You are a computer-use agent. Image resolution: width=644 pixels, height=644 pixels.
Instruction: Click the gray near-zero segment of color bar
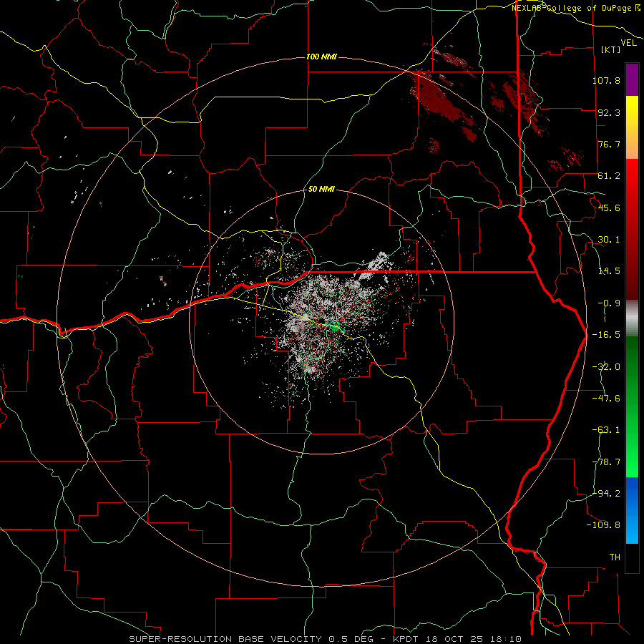coord(632,318)
